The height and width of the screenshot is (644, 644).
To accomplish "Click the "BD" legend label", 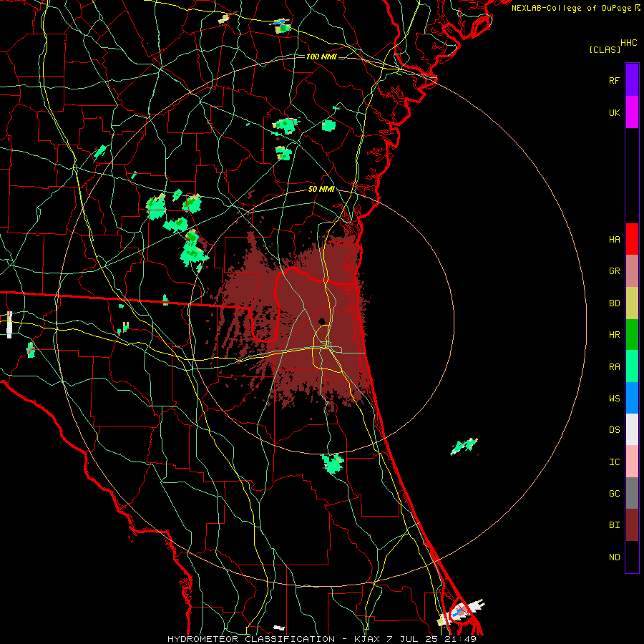I will (614, 303).
